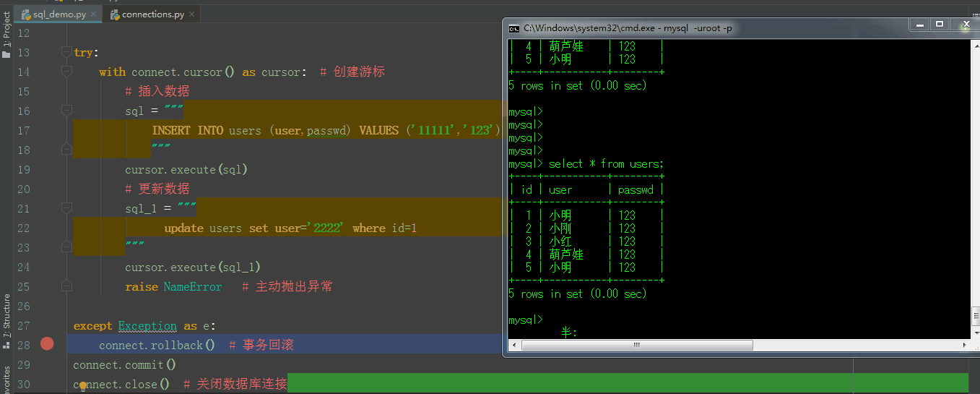Remove the breakpoint on line 28
This screenshot has width=980, height=394.
point(47,344)
